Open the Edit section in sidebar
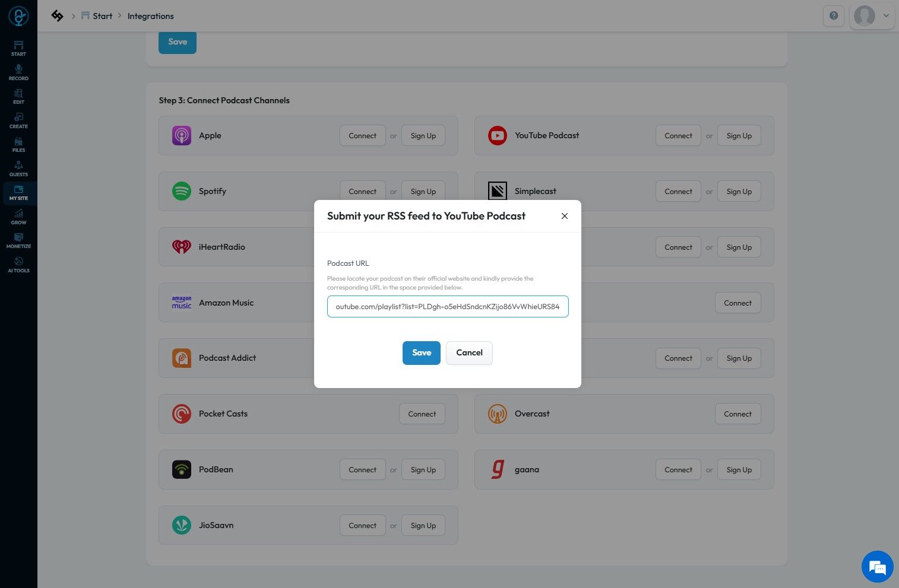Screen dimensions: 899x588 point(18,96)
